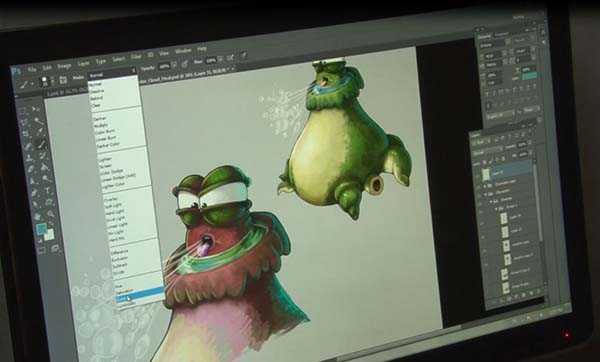Image resolution: width=600 pixels, height=362 pixels.
Task: Select the Crop tool
Action: coord(26,135)
